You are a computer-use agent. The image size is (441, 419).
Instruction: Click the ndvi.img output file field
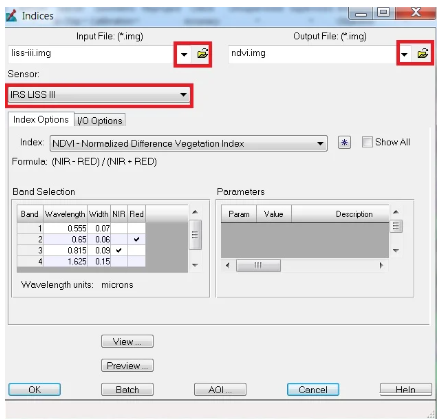pos(312,54)
